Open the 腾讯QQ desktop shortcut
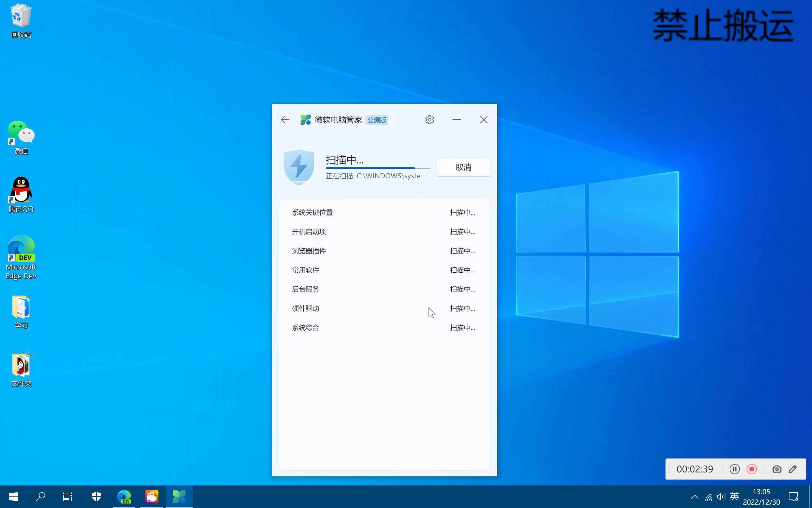 [x=21, y=195]
